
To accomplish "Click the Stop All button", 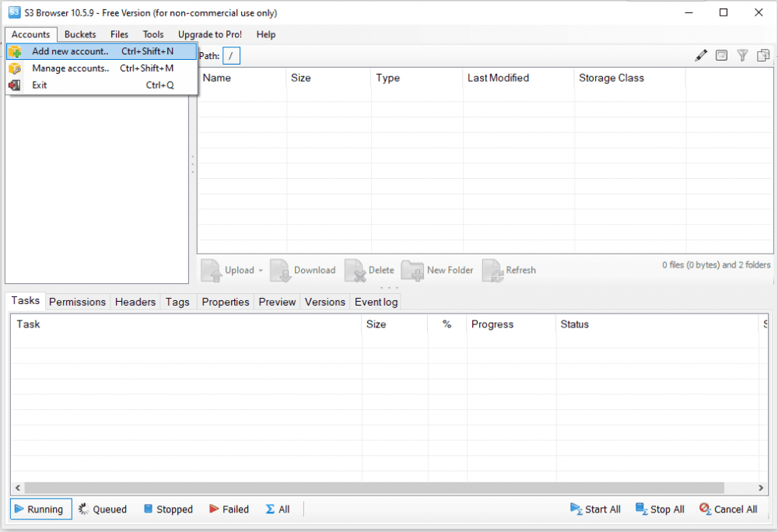I will pyautogui.click(x=660, y=509).
